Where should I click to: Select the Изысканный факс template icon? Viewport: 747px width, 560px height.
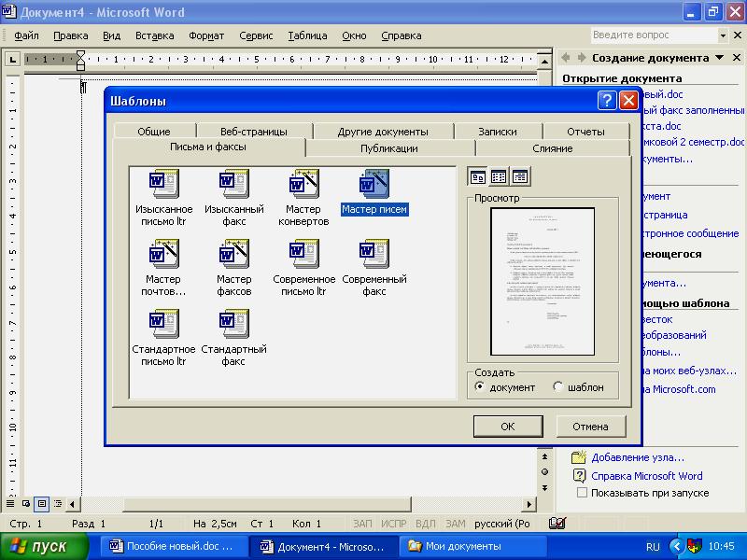pyautogui.click(x=234, y=184)
